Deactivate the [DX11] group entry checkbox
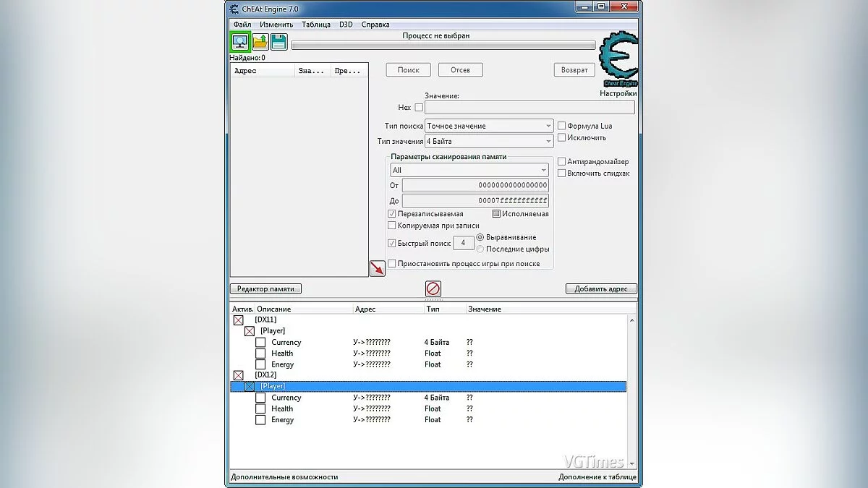The width and height of the screenshot is (868, 488). pos(239,319)
